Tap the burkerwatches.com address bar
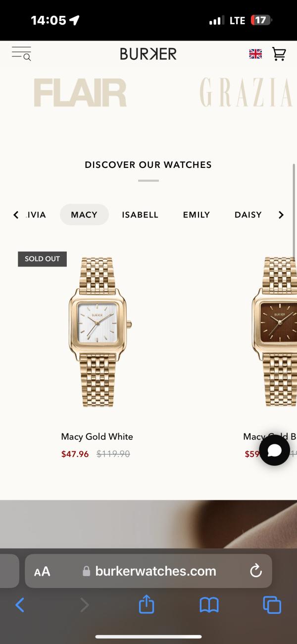The image size is (297, 644). pos(148,571)
